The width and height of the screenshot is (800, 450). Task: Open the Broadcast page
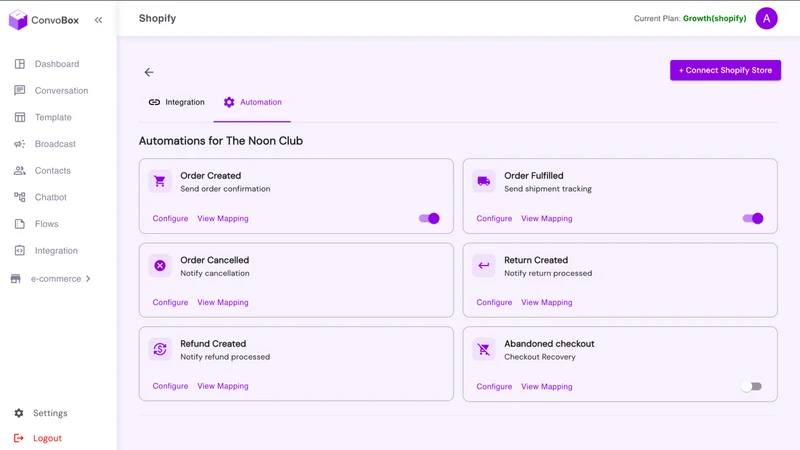pos(55,144)
